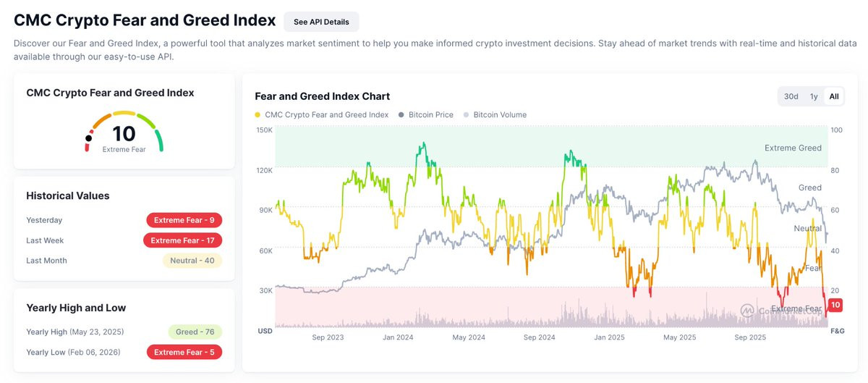Viewport: 868px width, 383px height.
Task: Click the Last Week Extreme Fear - 17 badge
Action: [183, 240]
